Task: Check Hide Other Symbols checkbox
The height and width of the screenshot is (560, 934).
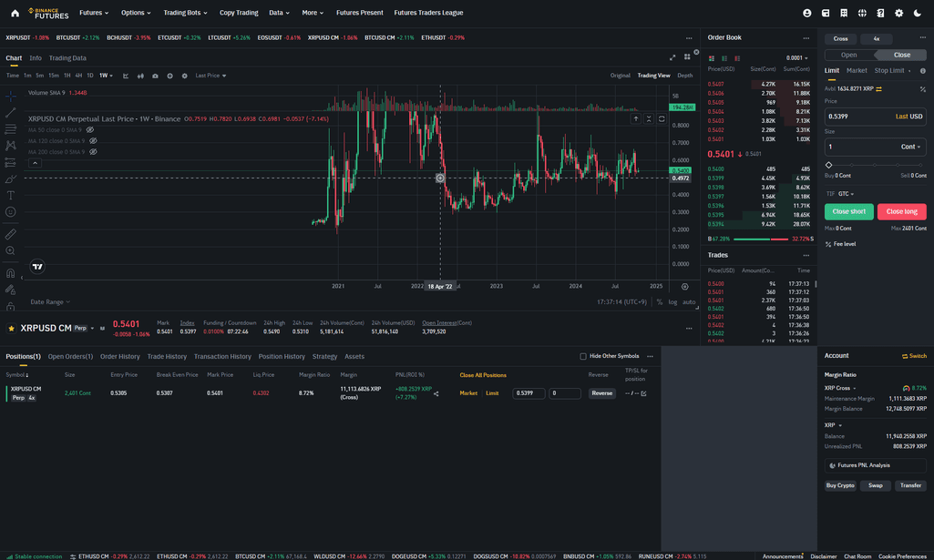Action: [x=583, y=356]
